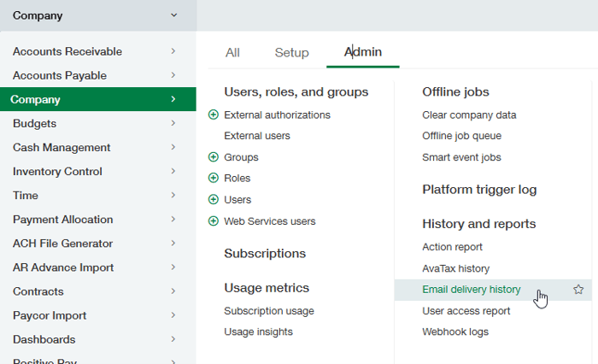Switch to the All tab
This screenshot has width=598, height=364.
(232, 52)
